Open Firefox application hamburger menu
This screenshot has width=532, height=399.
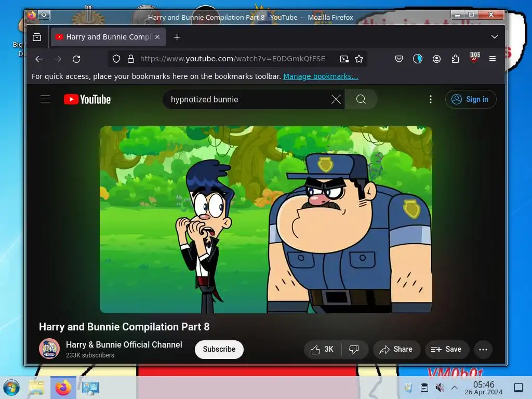(493, 59)
